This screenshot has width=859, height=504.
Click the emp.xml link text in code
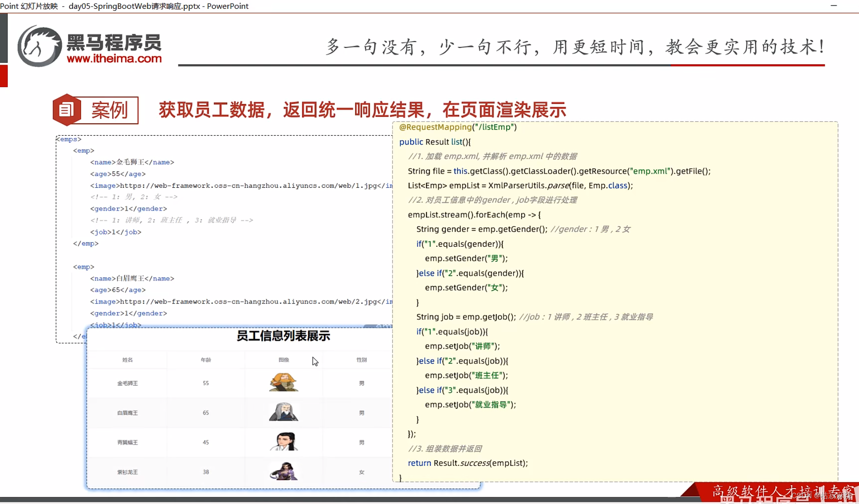tap(651, 171)
